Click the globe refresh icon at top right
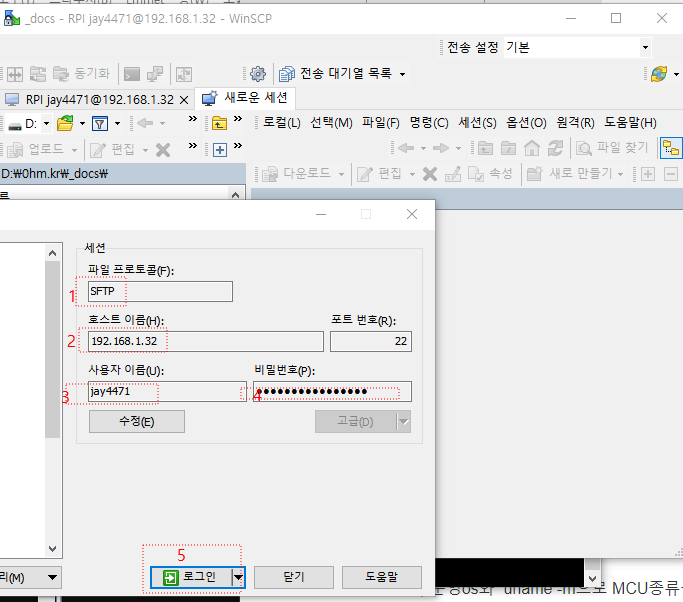Image resolution: width=683 pixels, height=602 pixels. 659,74
